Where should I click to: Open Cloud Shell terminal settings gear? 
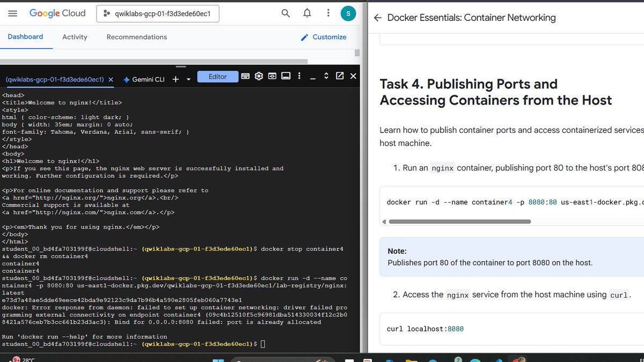click(259, 76)
